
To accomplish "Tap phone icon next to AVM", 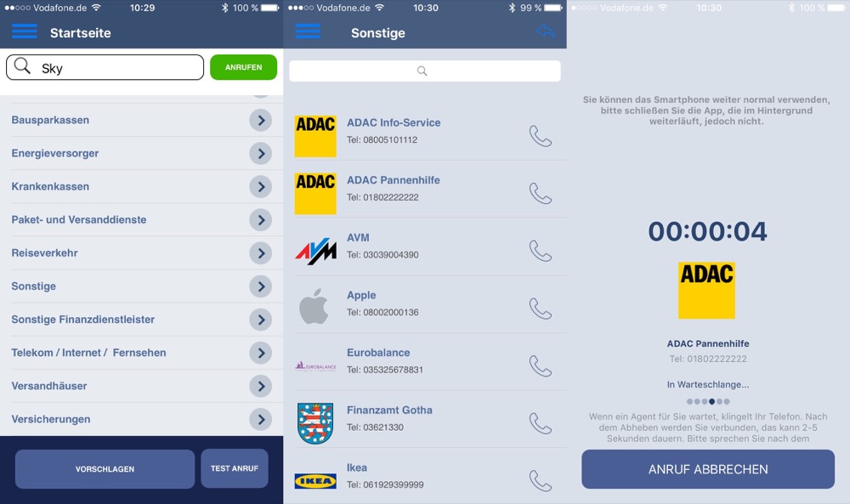I will pyautogui.click(x=541, y=251).
